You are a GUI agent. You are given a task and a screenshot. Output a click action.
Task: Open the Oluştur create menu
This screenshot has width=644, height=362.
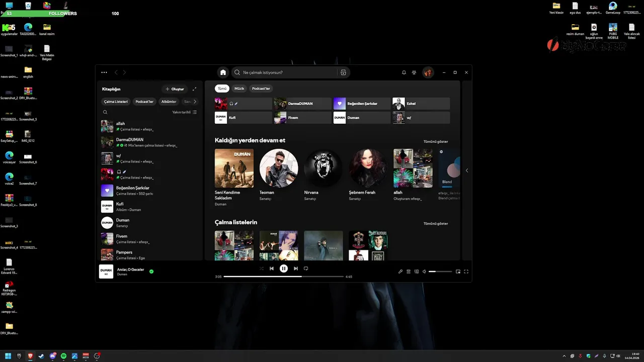(x=175, y=89)
